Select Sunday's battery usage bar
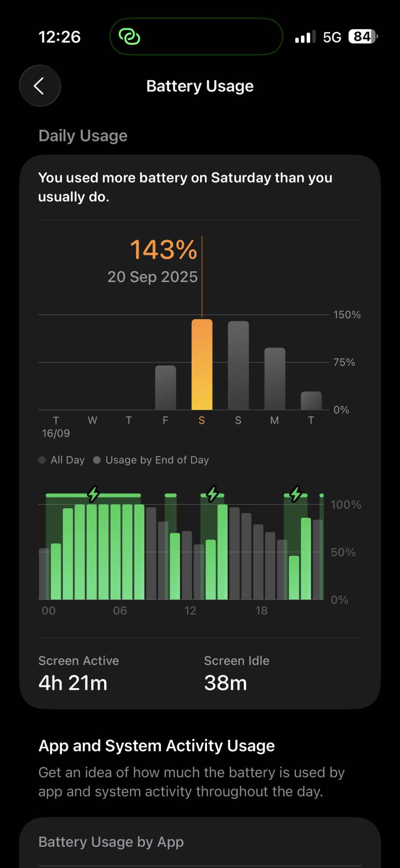 238,365
